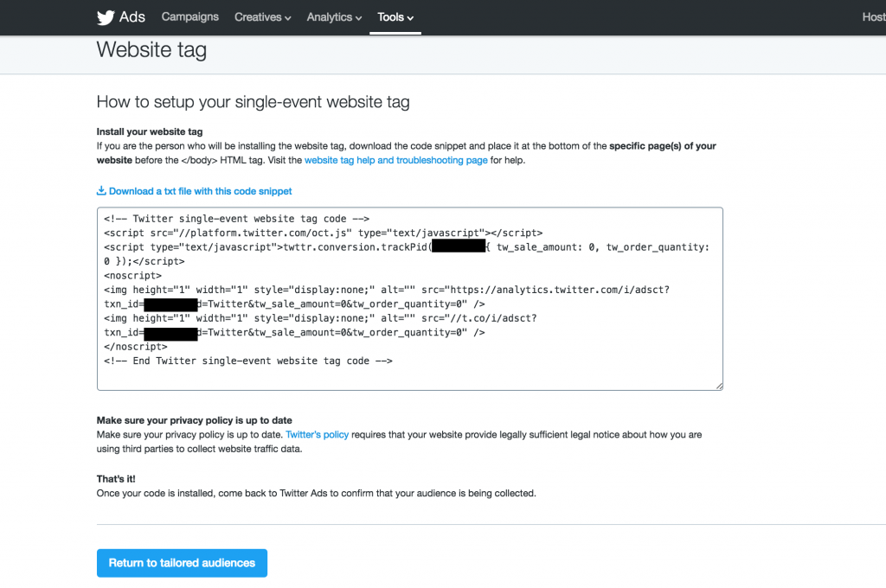Click the "</noscript>" closing tag line

[x=136, y=347]
